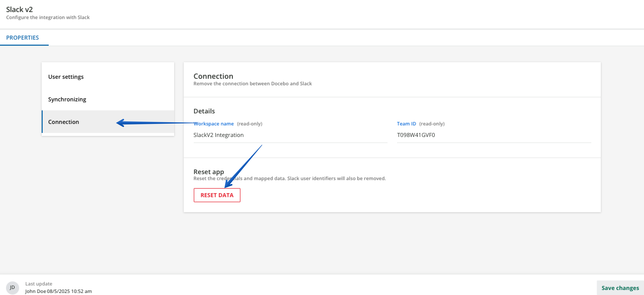644x295 pixels.
Task: Select Connection in the left panel
Action: coord(64,122)
